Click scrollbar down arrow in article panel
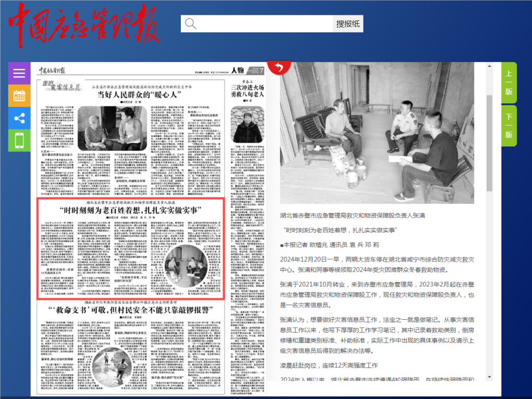 pos(489,377)
